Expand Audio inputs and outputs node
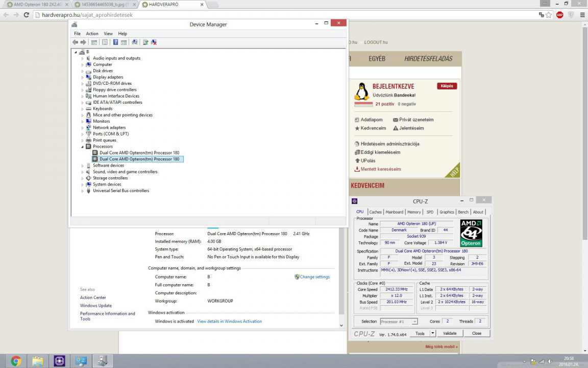The width and height of the screenshot is (588, 368). [x=83, y=59]
